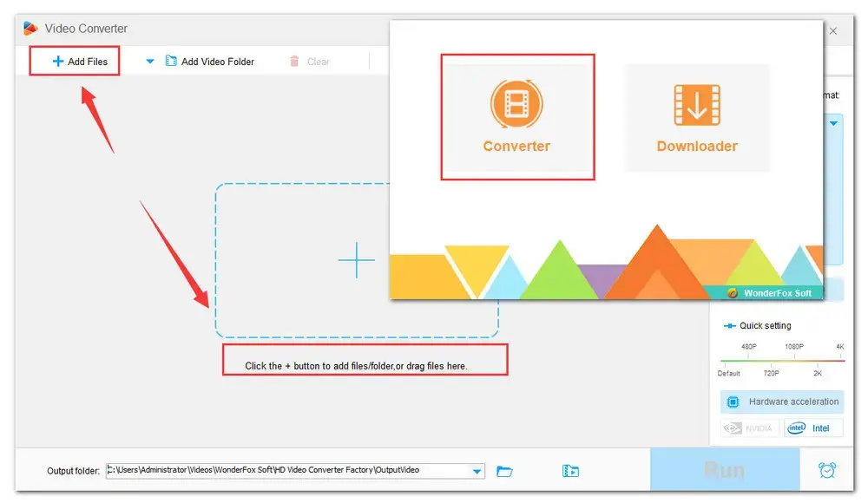
Task: Toggle Hardware acceleration
Action: point(782,402)
